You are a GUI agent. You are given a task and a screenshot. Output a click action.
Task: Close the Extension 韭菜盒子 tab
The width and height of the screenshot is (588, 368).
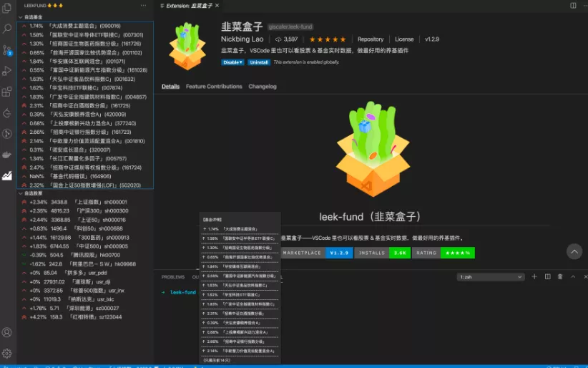(x=217, y=6)
